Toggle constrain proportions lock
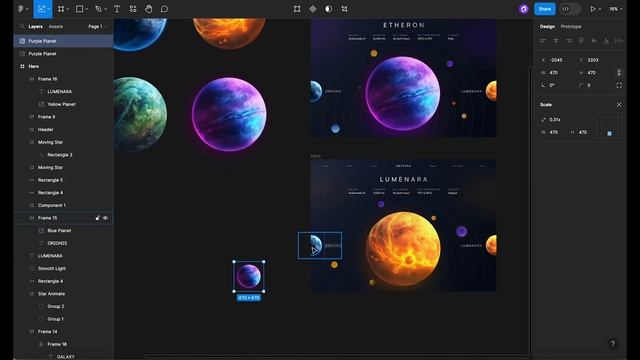This screenshot has width=640, height=360. [x=619, y=72]
